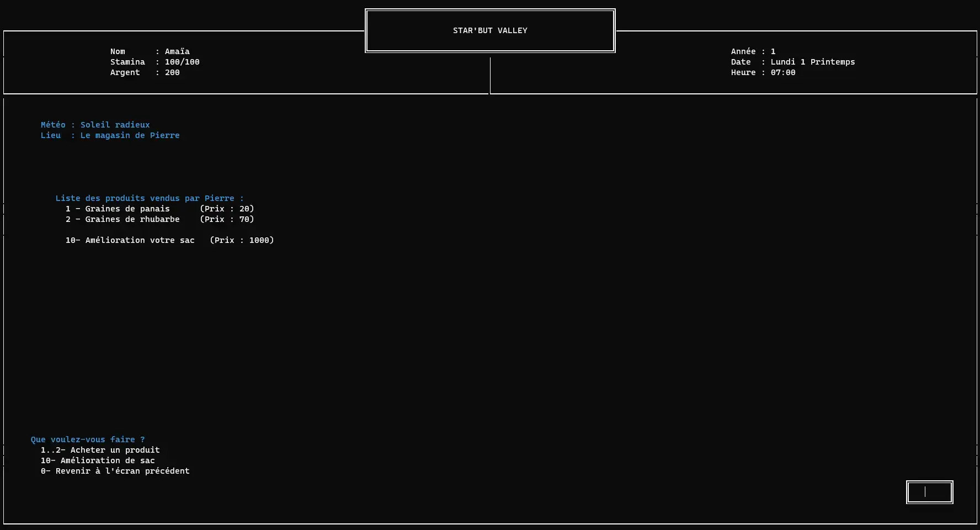
Task: Click the sac upgrade price (Prix : 1000)
Action: click(242, 240)
